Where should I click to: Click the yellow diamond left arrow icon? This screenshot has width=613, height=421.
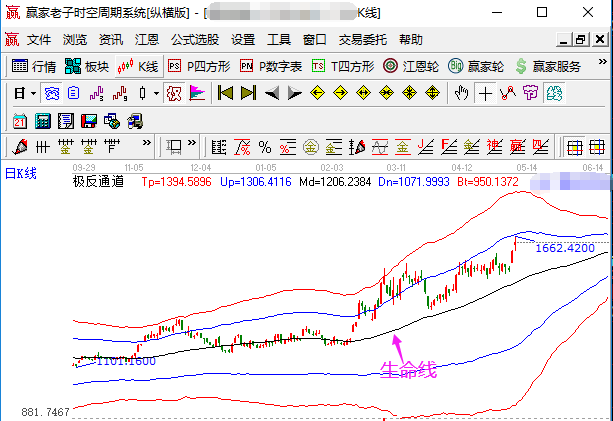pyautogui.click(x=317, y=93)
